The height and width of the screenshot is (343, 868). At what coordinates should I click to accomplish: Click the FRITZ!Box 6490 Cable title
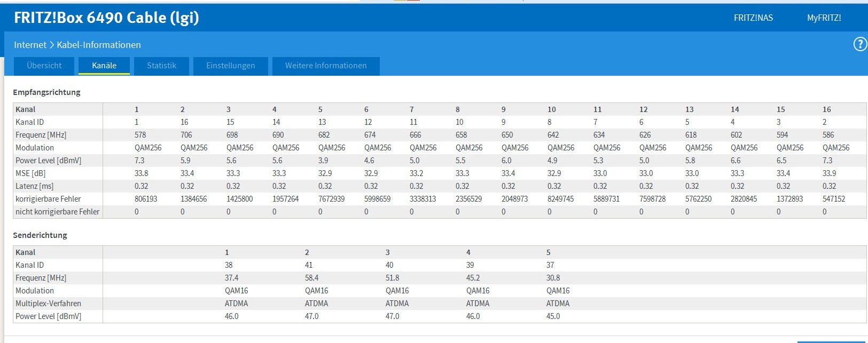pos(106,18)
